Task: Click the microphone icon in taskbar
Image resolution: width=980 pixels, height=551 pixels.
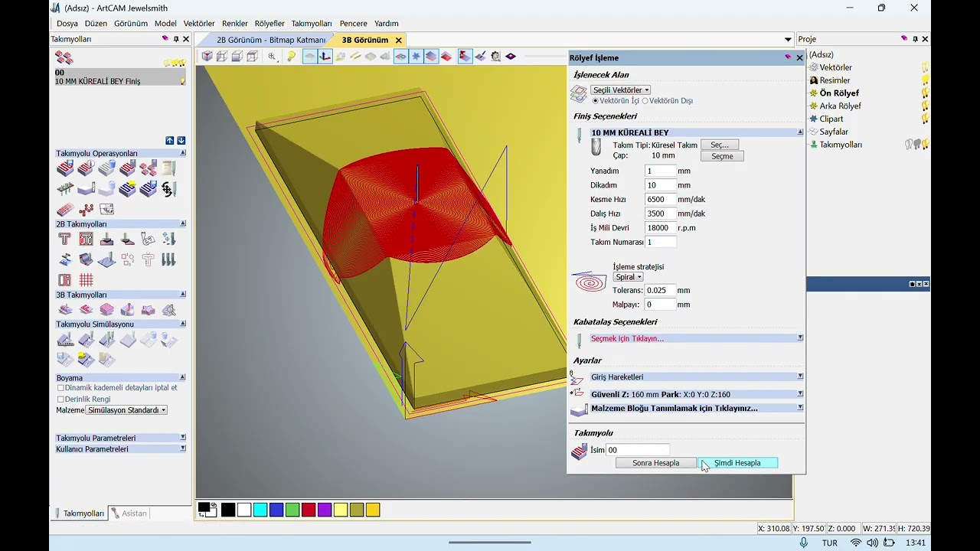Action: pyautogui.click(x=803, y=543)
